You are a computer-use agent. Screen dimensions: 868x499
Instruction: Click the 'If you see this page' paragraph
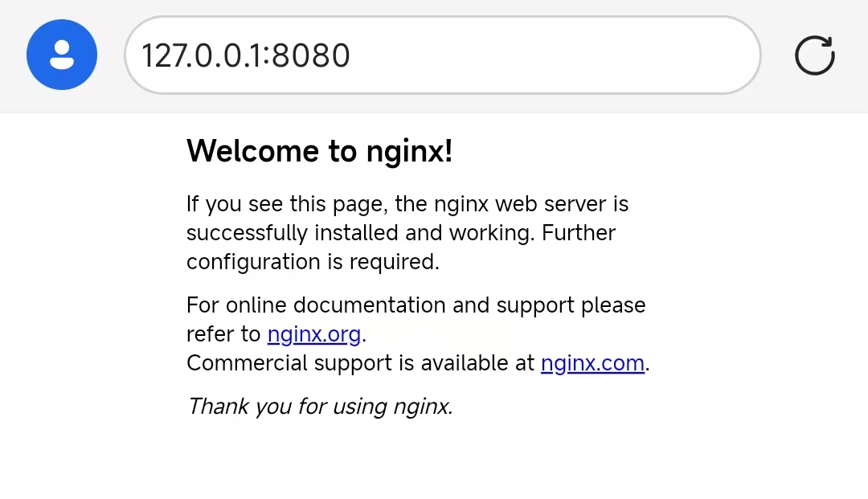(407, 233)
